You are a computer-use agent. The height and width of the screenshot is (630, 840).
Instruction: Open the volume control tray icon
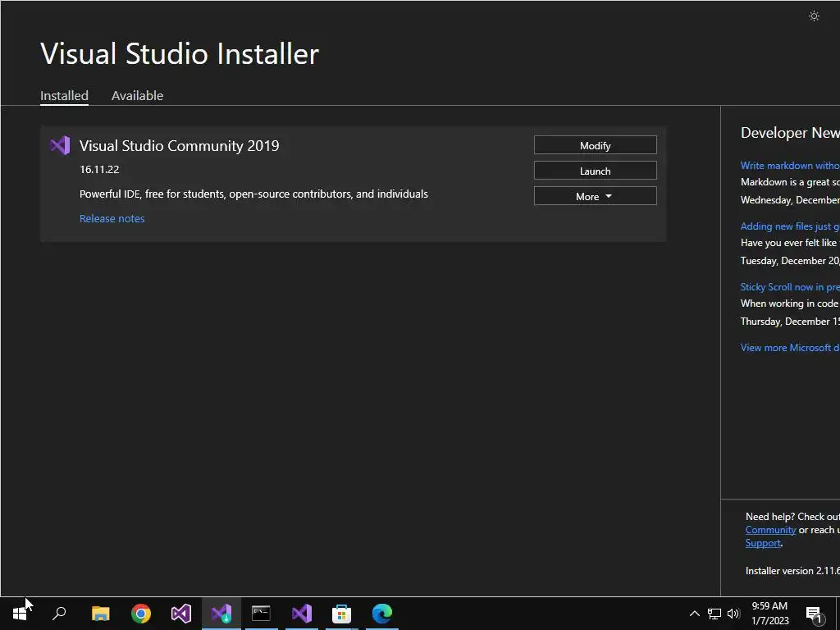point(733,614)
